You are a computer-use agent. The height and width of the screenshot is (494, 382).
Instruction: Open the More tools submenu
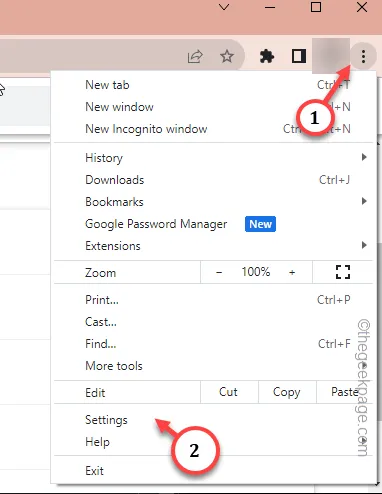(213, 366)
